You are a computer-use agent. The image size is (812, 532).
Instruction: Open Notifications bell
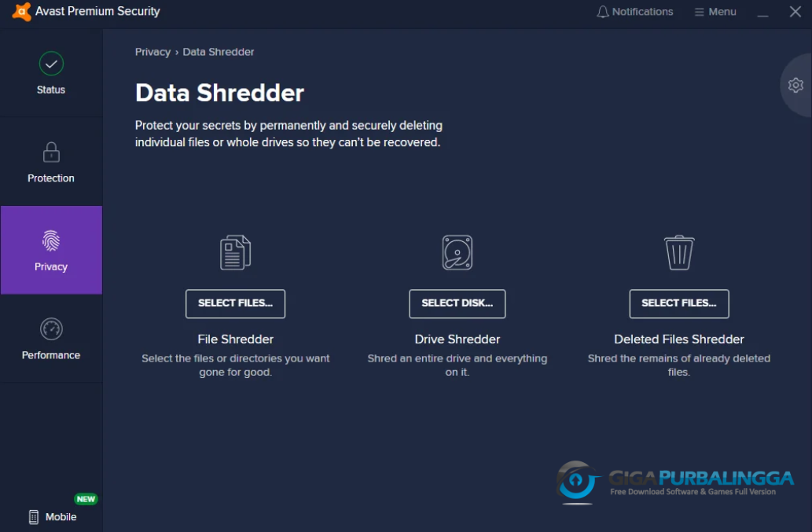(x=635, y=11)
